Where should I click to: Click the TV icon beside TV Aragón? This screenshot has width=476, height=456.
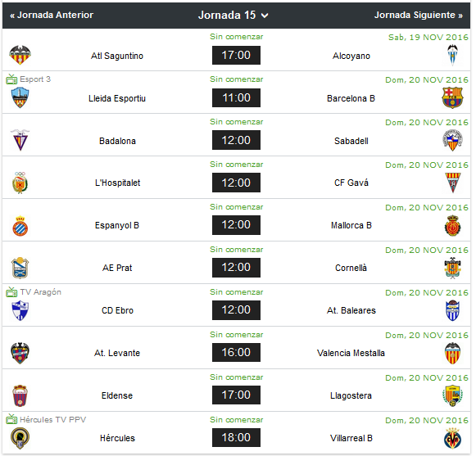[11, 292]
